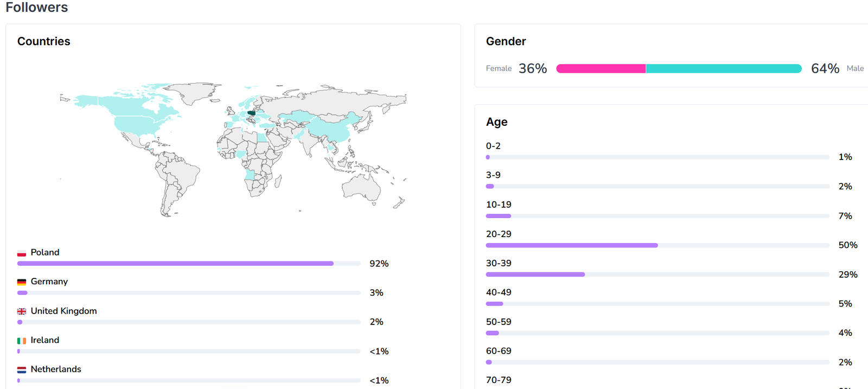Select the Germany country label
The width and height of the screenshot is (868, 389).
pos(49,282)
